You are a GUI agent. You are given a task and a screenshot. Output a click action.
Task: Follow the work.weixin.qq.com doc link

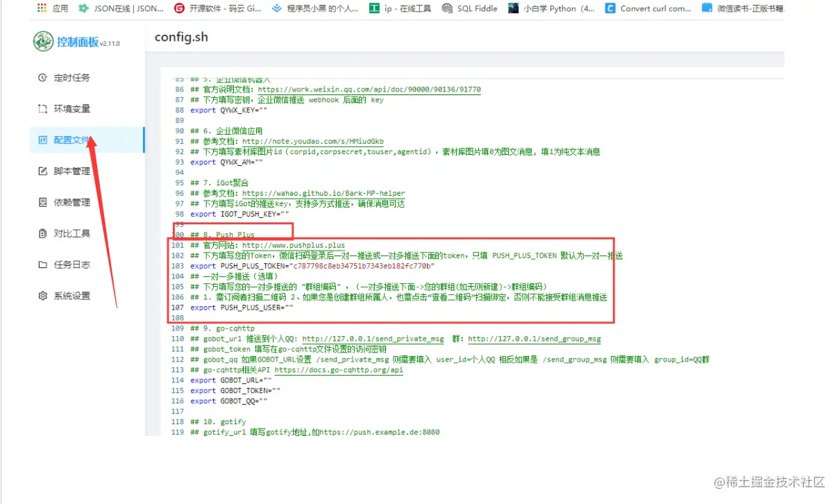pos(369,90)
